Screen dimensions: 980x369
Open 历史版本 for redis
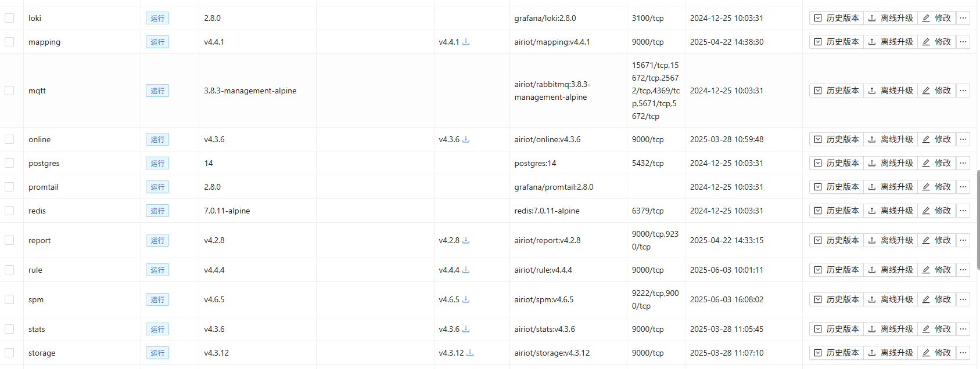pos(837,211)
